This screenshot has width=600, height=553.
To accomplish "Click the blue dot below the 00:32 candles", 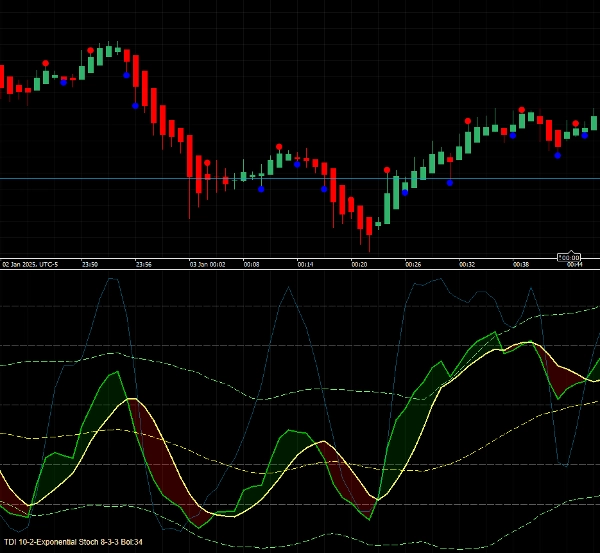I will point(450,182).
